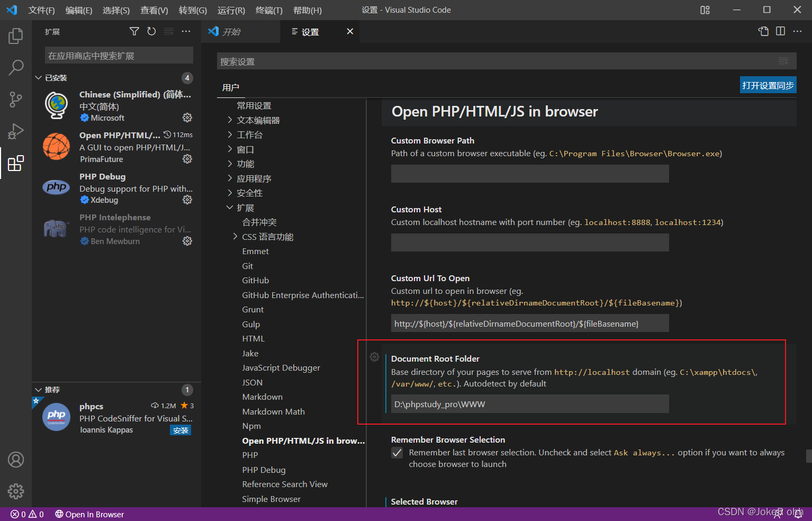Click the Custom Url To Open input
This screenshot has width=812, height=521.
(530, 324)
